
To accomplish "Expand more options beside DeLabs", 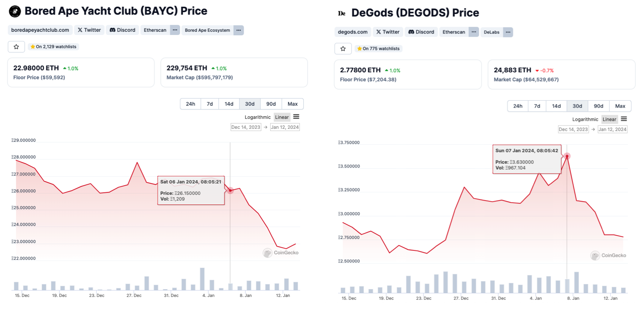I will coord(508,32).
